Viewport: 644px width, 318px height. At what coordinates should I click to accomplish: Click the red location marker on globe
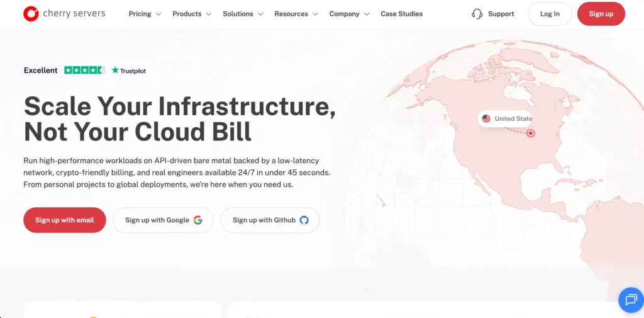(530, 133)
